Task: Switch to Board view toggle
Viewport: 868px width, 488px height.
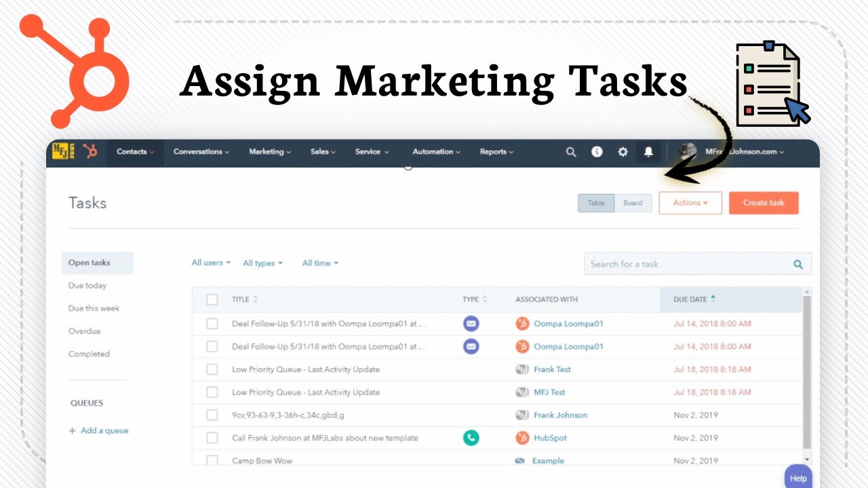Action: [633, 203]
